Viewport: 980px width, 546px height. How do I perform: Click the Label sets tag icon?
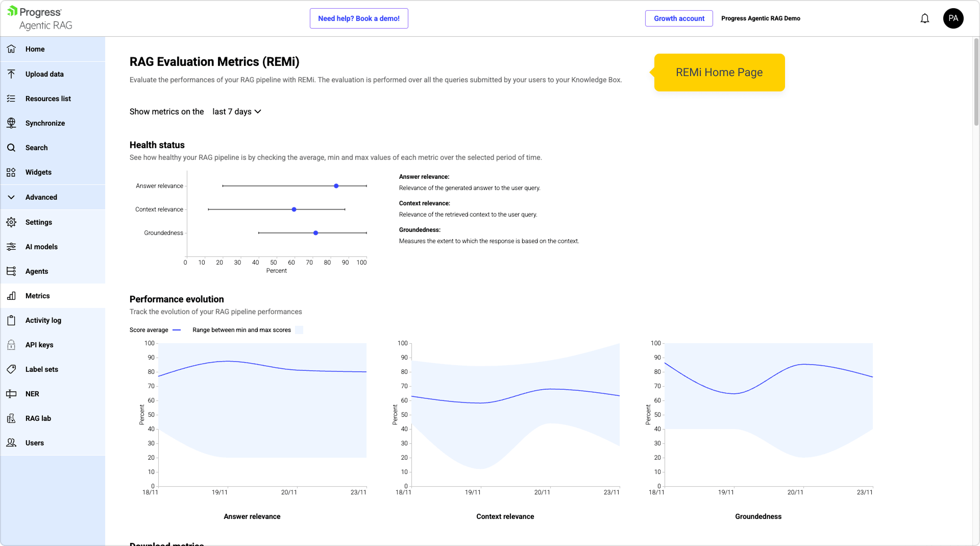pos(11,369)
